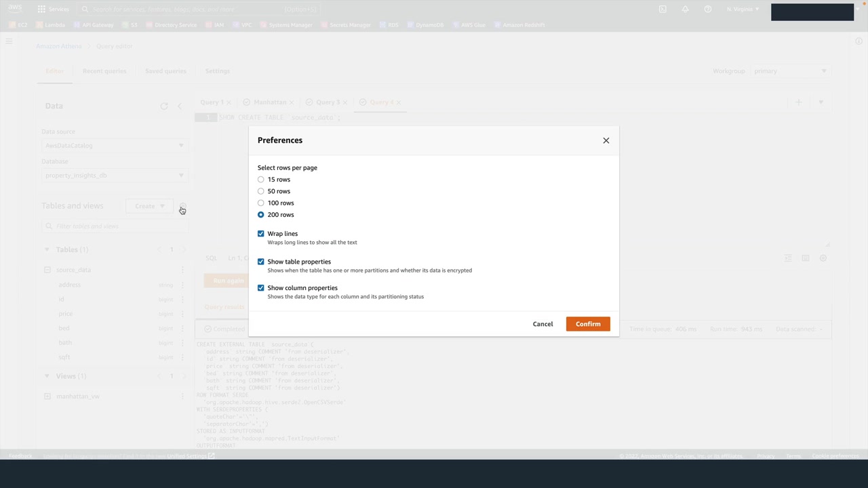Add a new query tab

(x=799, y=102)
